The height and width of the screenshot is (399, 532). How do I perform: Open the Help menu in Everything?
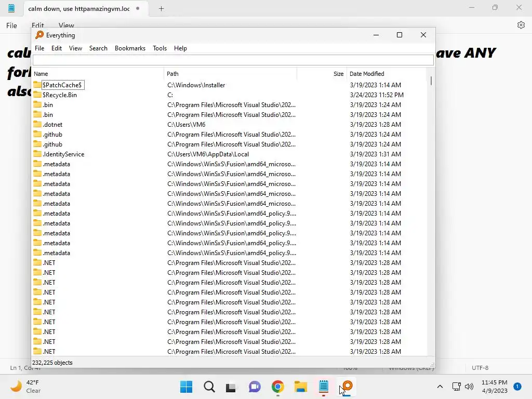point(180,48)
